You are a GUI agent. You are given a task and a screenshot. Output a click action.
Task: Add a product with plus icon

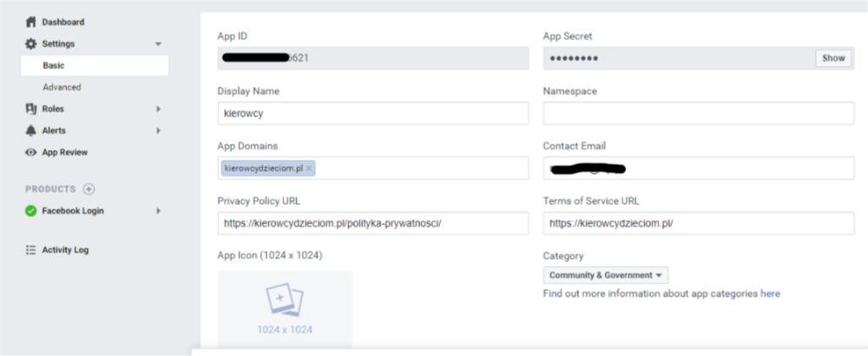tap(89, 188)
